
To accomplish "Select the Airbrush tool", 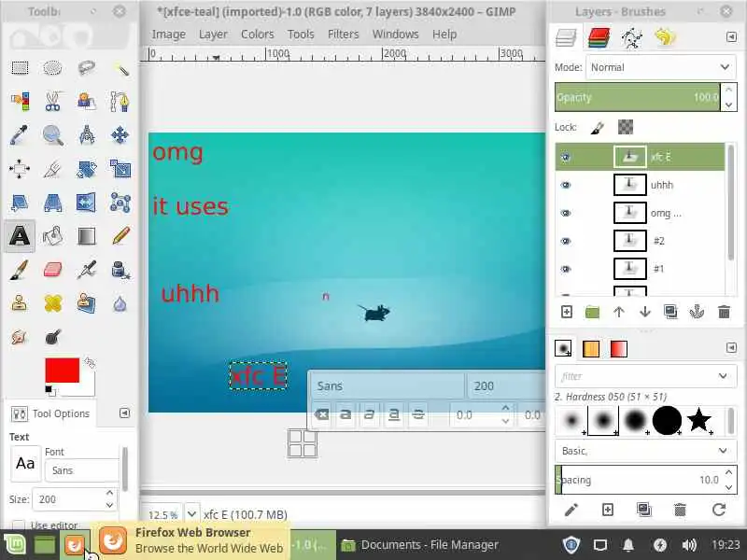I will tap(86, 270).
